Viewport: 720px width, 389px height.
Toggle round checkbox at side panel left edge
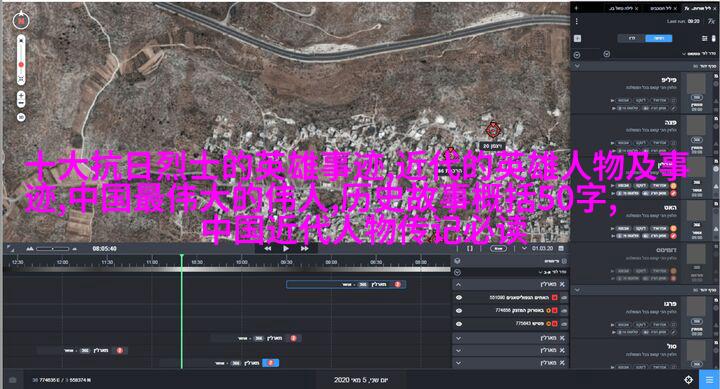[x=577, y=55]
